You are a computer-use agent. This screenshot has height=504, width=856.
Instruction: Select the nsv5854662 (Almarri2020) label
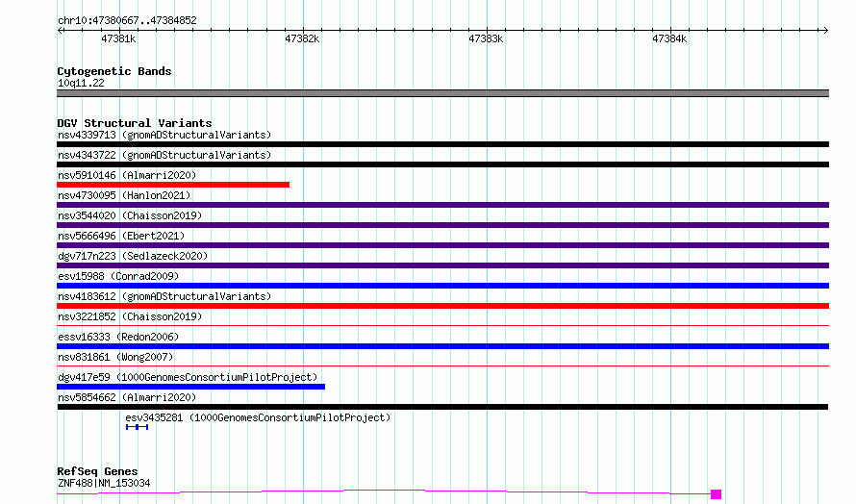pos(127,397)
